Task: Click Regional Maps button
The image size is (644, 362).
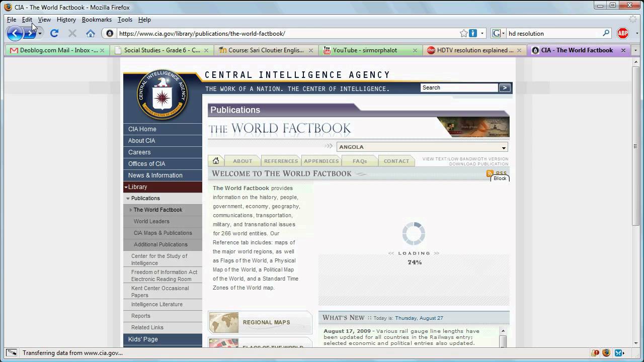Action: pyautogui.click(x=260, y=322)
